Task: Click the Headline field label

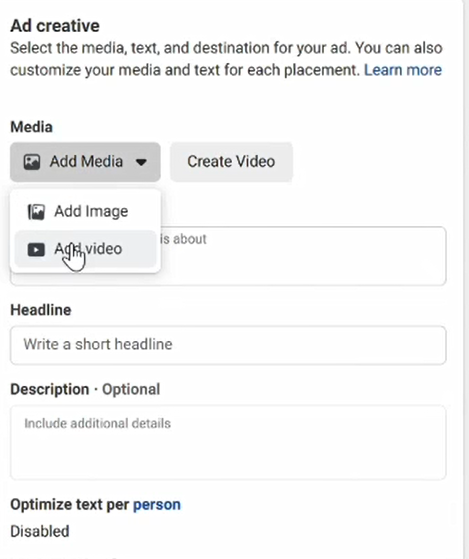Action: click(x=41, y=310)
